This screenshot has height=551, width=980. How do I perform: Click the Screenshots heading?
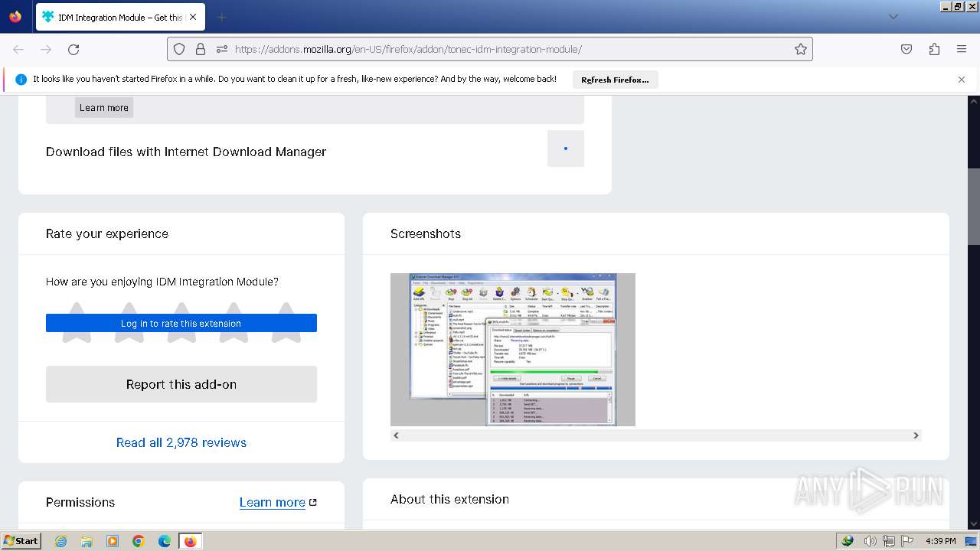(x=426, y=233)
